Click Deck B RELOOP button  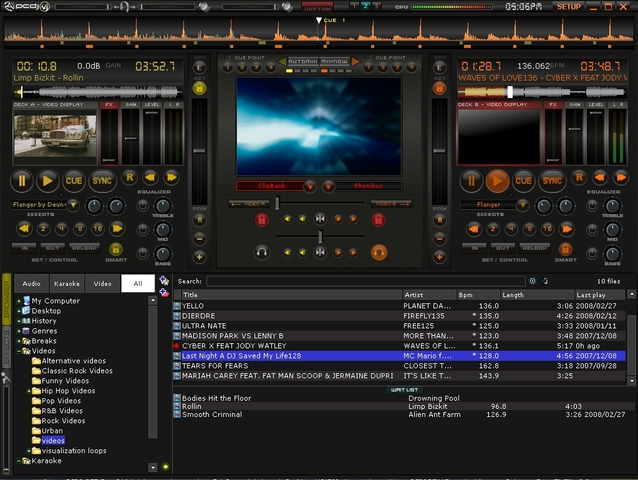(x=534, y=247)
